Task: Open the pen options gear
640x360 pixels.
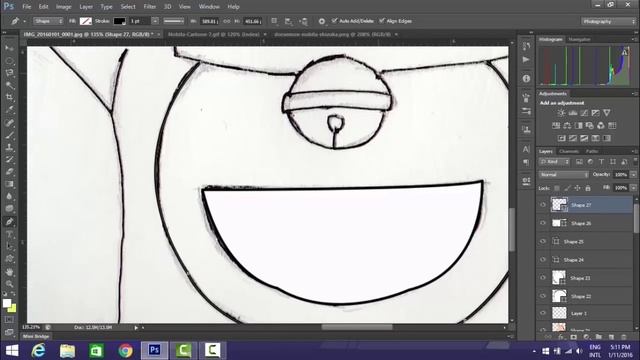Action: [x=322, y=21]
